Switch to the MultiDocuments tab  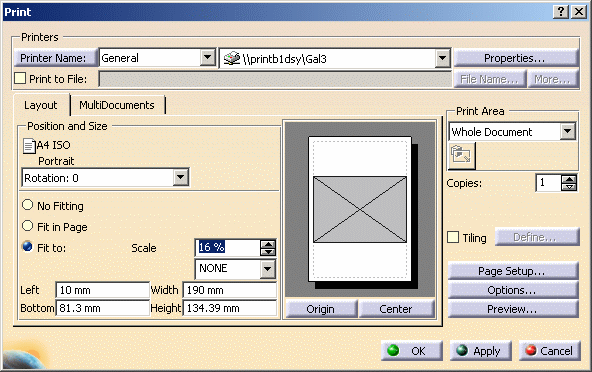117,105
